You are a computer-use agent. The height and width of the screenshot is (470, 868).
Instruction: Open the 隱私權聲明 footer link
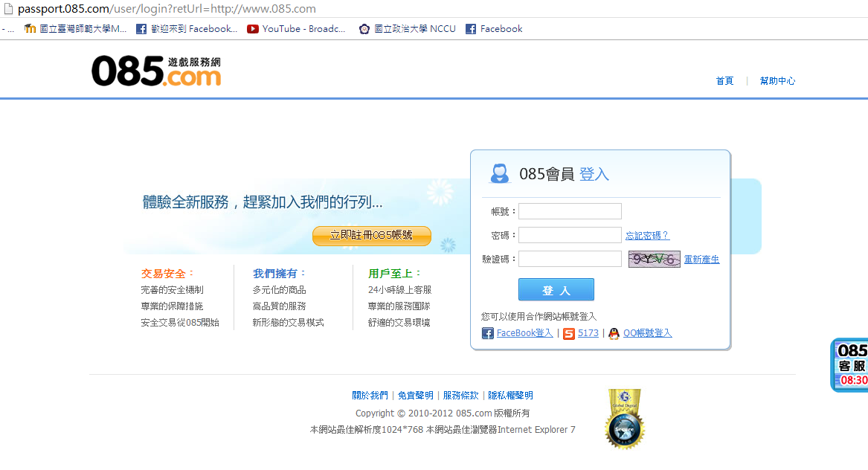510,396
